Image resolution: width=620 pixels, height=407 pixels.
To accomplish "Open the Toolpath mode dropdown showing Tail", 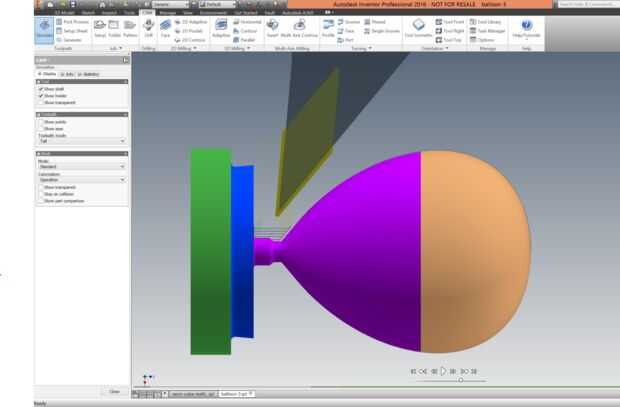I will pyautogui.click(x=82, y=141).
